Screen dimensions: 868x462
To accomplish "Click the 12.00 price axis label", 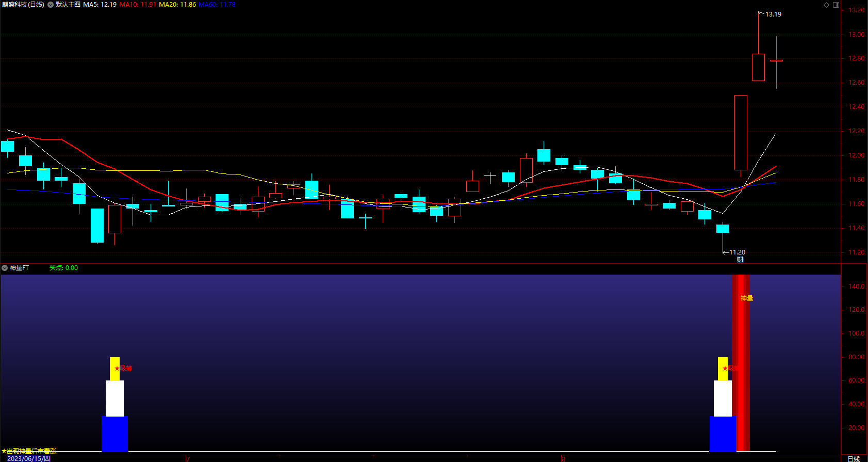I will click(x=857, y=155).
